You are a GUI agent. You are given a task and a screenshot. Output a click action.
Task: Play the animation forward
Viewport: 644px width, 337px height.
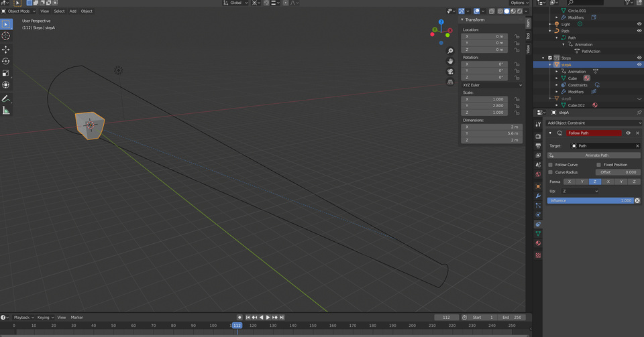click(268, 318)
